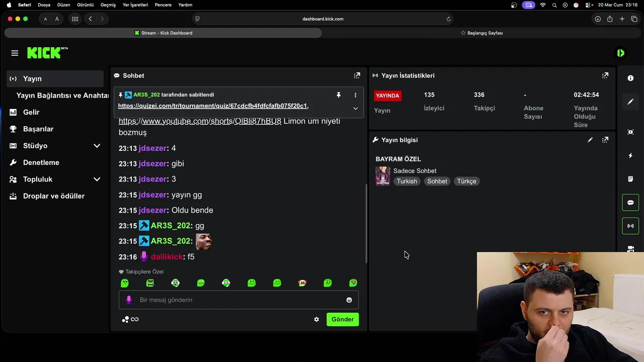Open Yayın Bağlantısı ve Anahtarı page

click(62, 96)
